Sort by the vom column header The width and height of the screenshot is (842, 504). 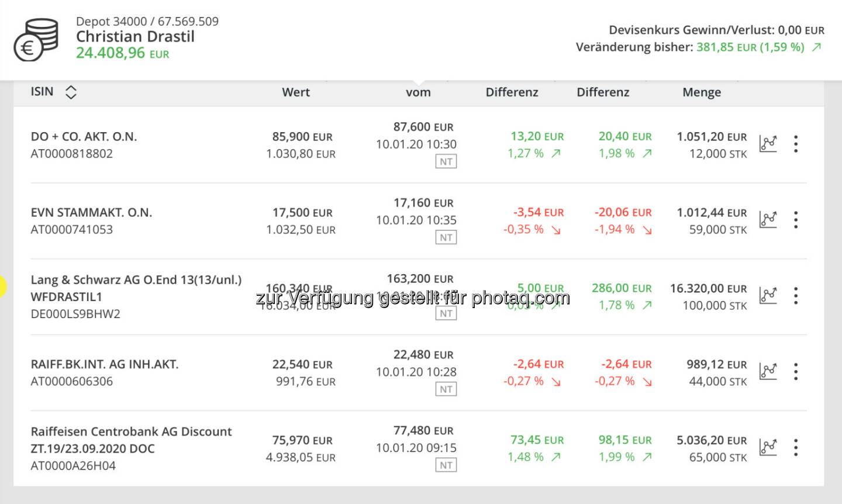(x=418, y=92)
